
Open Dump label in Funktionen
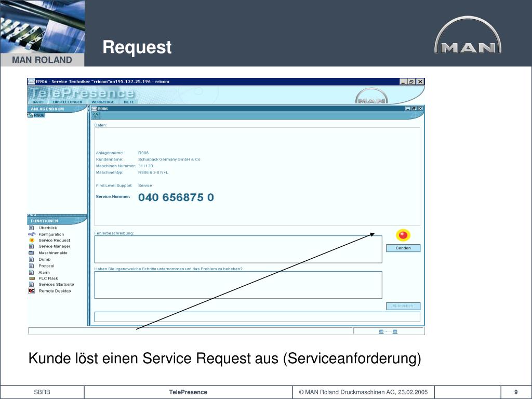(45, 259)
